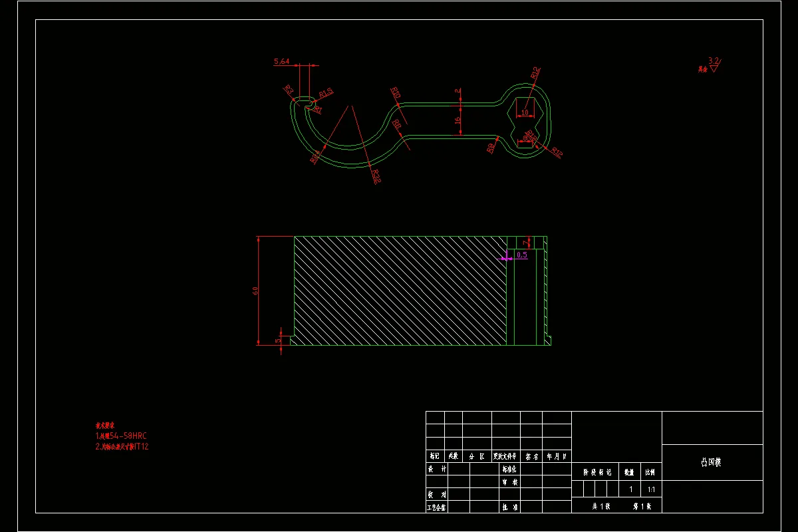Click the 审核 cell

[x=509, y=482]
